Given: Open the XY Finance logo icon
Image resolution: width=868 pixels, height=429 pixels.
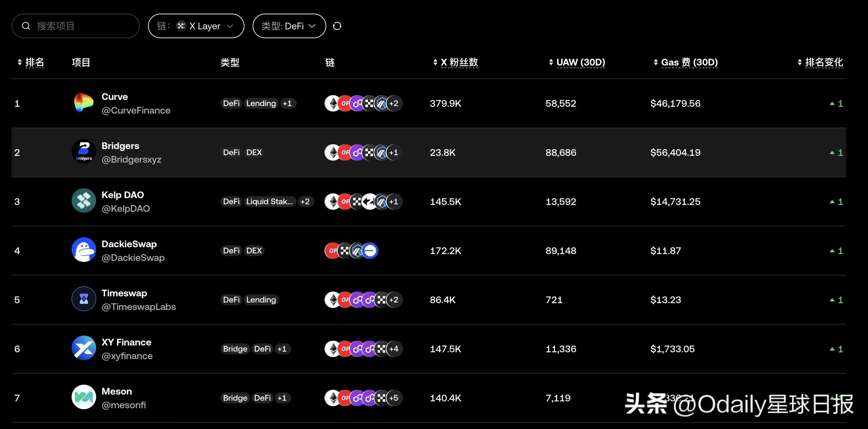Looking at the screenshot, I should click(x=84, y=349).
